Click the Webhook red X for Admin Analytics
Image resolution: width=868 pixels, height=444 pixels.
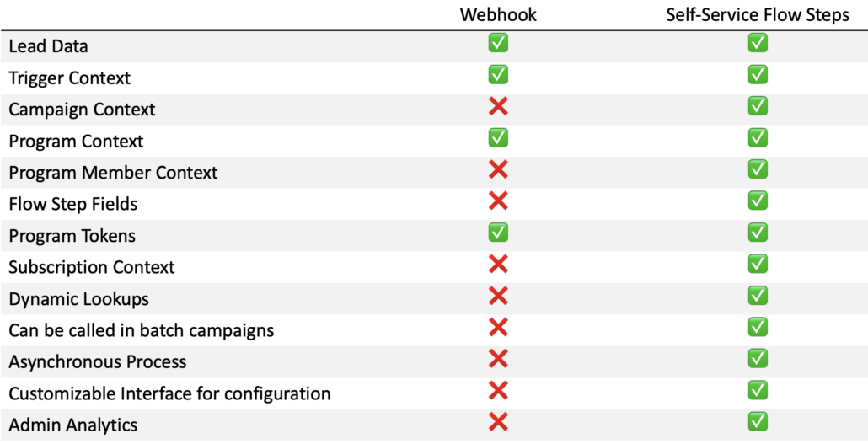[x=498, y=422]
